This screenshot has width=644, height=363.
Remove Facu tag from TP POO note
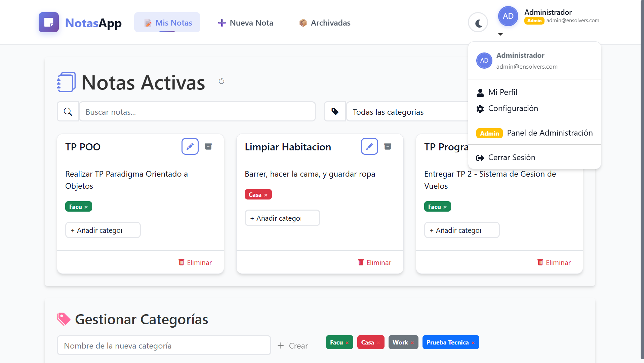tap(86, 207)
